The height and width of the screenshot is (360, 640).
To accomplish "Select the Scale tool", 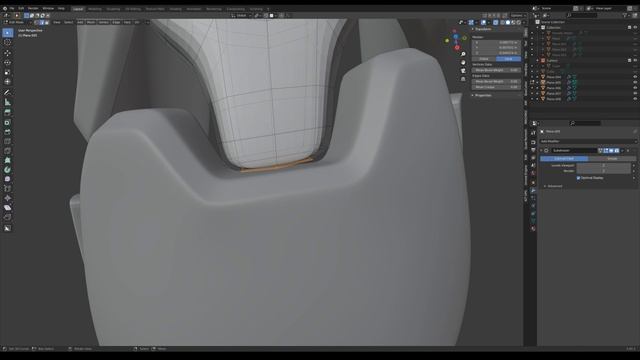I will point(7,72).
